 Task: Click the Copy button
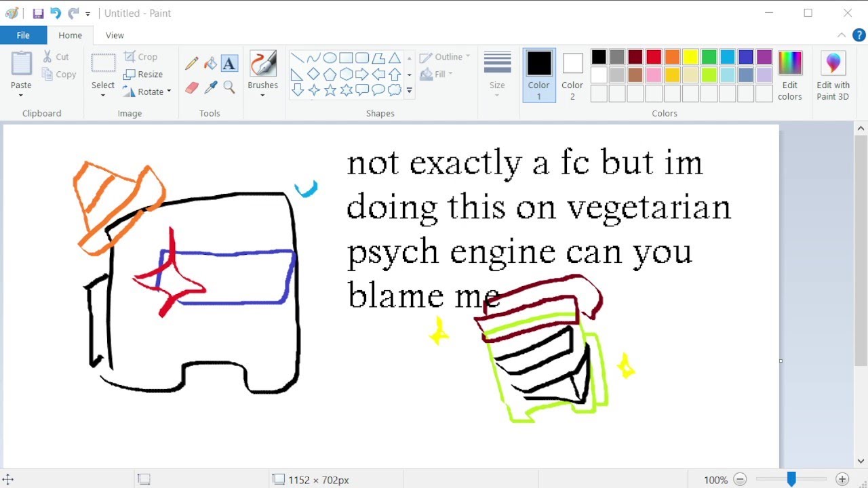pos(59,75)
